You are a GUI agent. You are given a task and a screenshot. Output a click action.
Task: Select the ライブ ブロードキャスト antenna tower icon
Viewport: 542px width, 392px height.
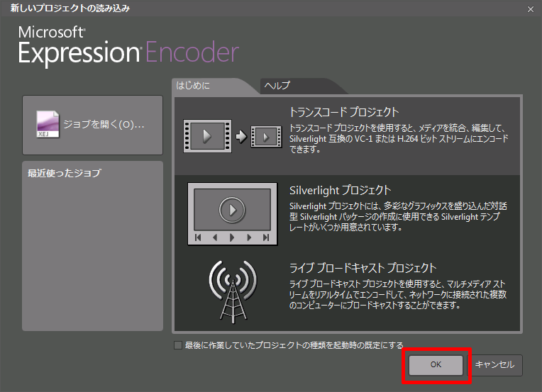tap(233, 292)
